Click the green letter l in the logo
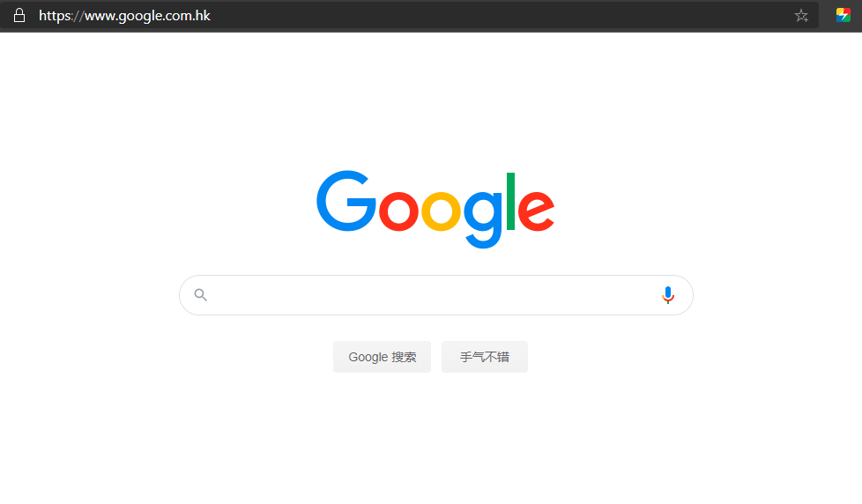 pyautogui.click(x=510, y=201)
